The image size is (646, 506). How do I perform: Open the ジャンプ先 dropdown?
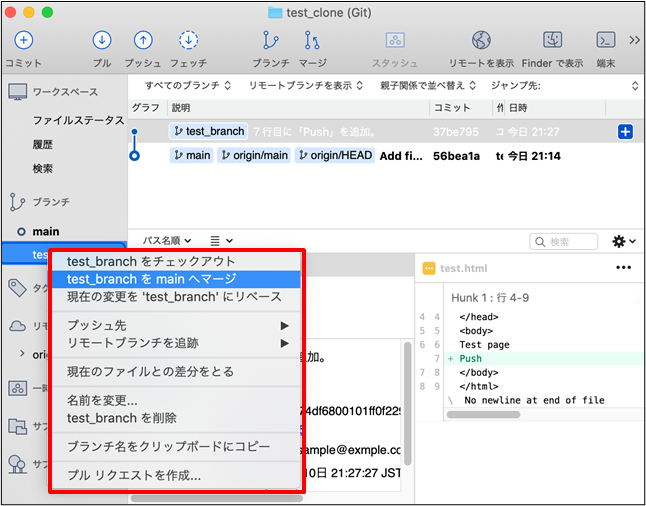(x=564, y=86)
